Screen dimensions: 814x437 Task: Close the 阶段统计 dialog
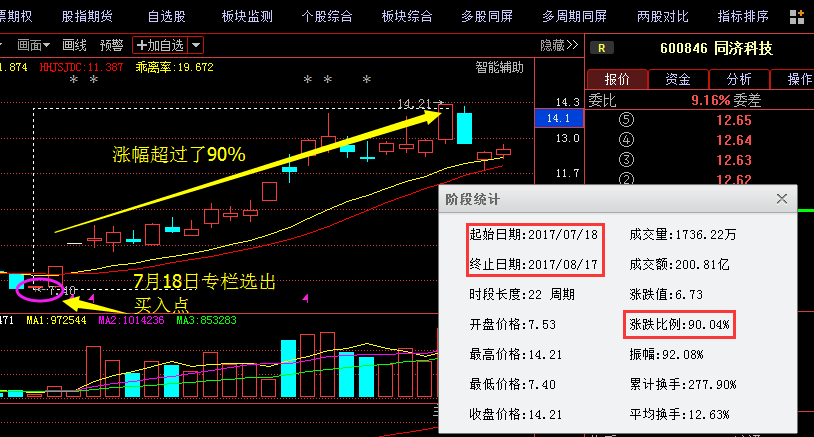pyautogui.click(x=782, y=199)
